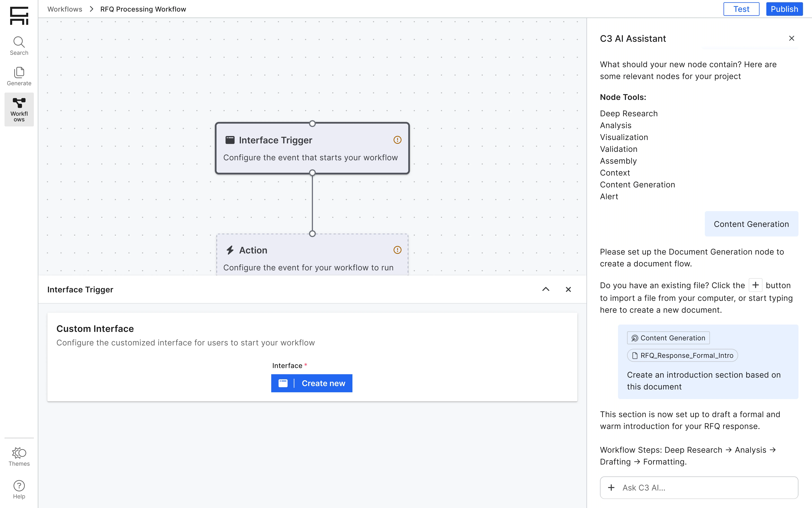Click the Node Tools heading
The width and height of the screenshot is (812, 508).
coord(623,97)
